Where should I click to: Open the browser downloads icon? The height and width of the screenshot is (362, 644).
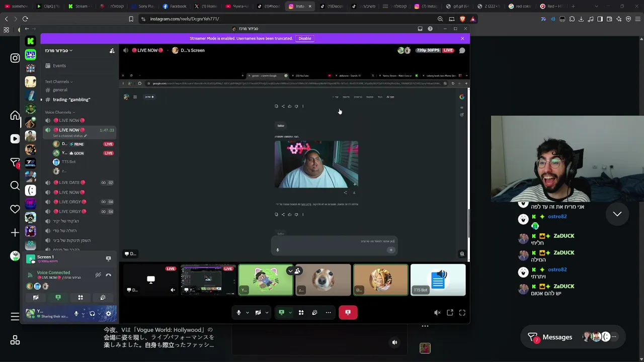(x=581, y=19)
